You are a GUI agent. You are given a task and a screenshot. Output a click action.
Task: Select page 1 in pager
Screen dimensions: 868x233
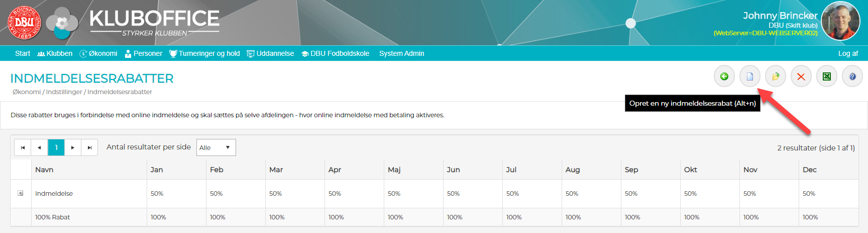click(x=56, y=147)
